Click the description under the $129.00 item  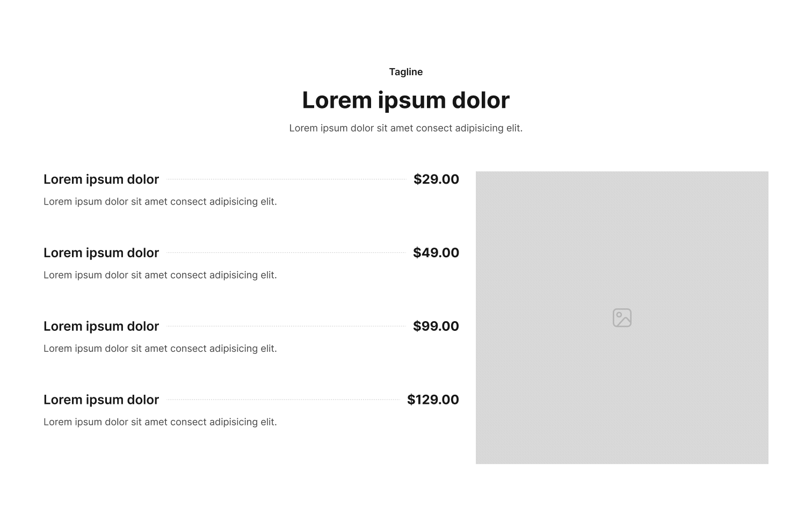[x=160, y=422]
